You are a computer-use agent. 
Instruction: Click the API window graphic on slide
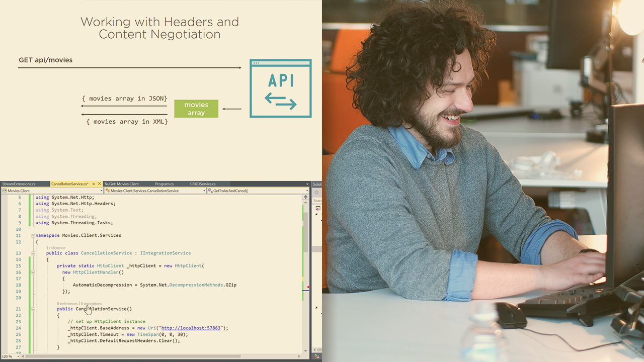(280, 88)
